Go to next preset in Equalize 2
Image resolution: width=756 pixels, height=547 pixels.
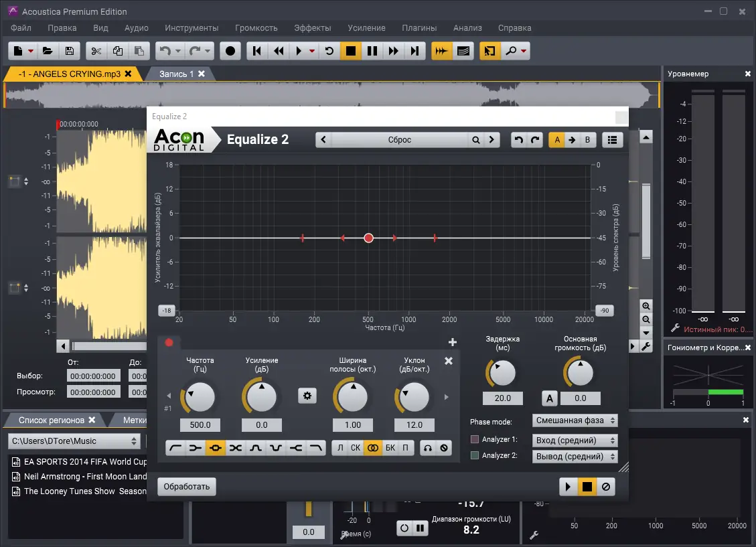tap(492, 140)
